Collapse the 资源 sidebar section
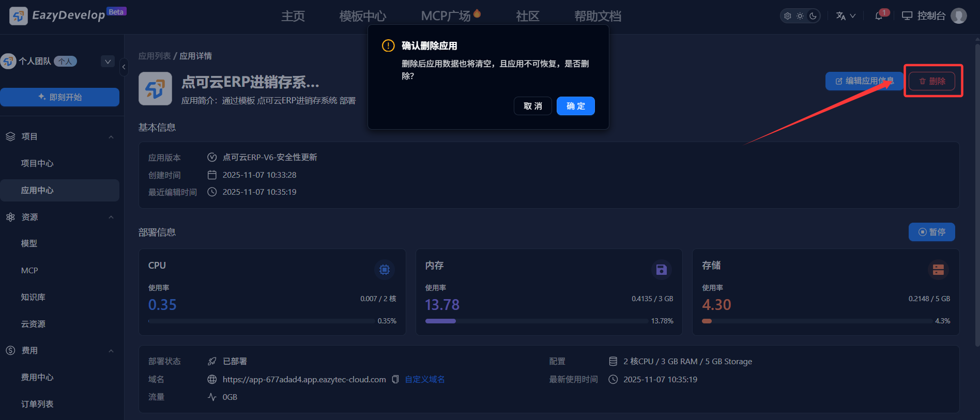Viewport: 980px width, 420px height. pyautogui.click(x=111, y=217)
